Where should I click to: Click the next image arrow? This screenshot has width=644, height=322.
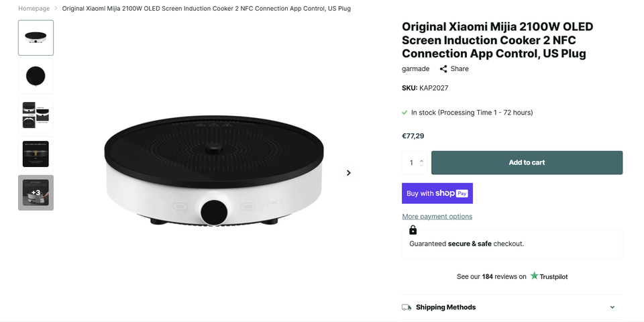point(348,173)
